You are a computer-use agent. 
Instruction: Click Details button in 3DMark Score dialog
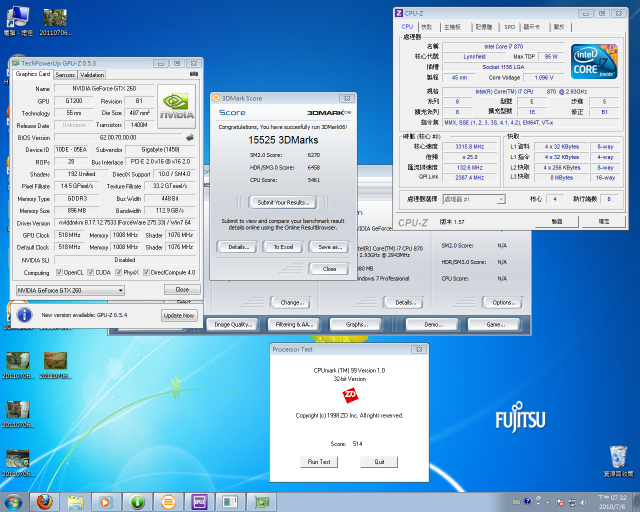coord(236,247)
